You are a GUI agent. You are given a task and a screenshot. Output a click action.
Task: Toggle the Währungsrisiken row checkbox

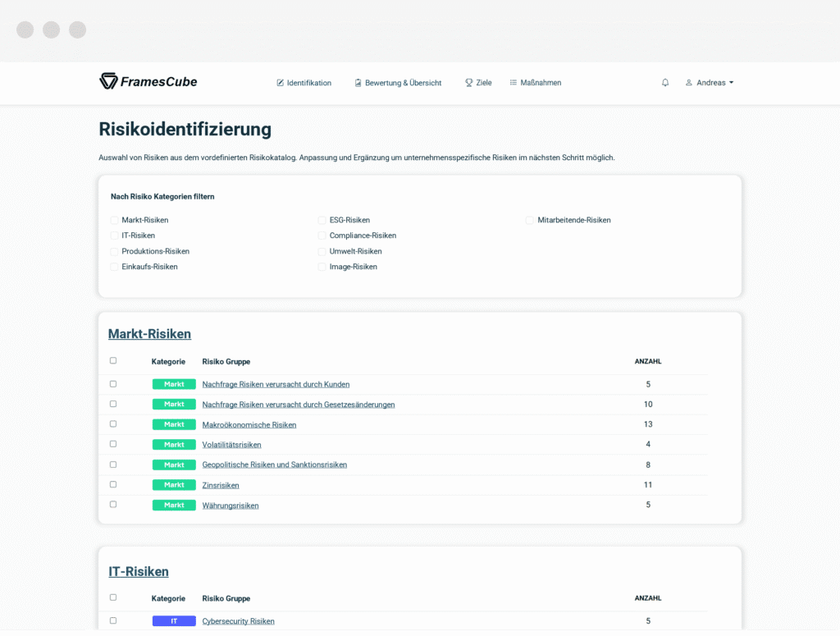pyautogui.click(x=113, y=504)
